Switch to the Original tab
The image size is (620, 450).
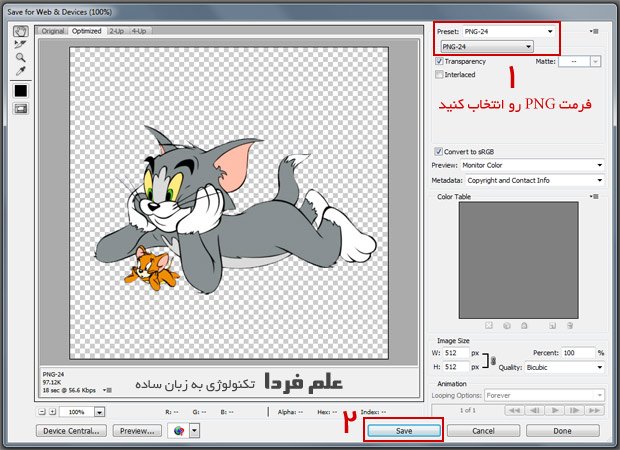coord(52,31)
